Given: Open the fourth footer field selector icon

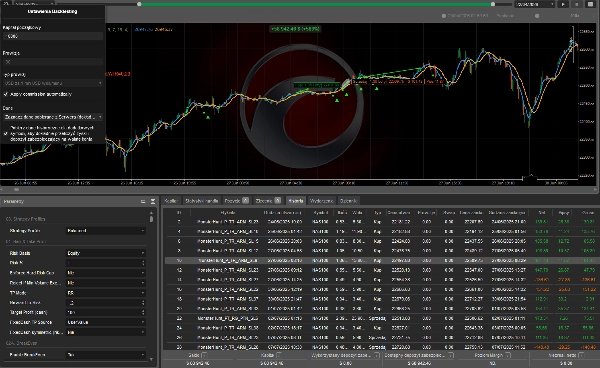Looking at the screenshot, I should coord(451,355).
